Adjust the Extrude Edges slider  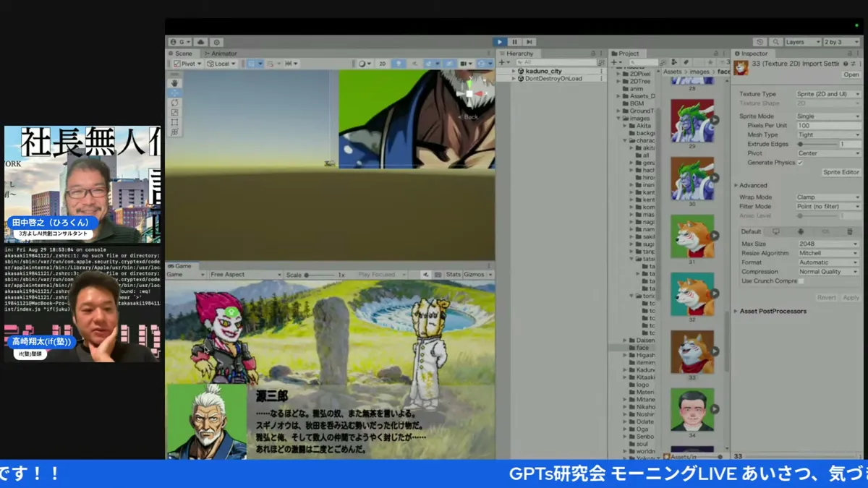817,144
